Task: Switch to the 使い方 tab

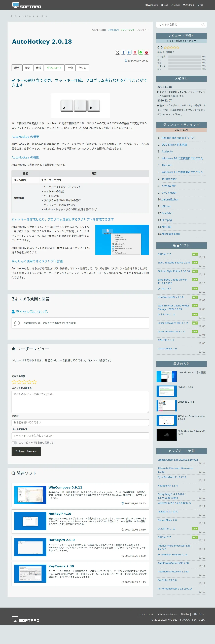Action: coord(82,68)
